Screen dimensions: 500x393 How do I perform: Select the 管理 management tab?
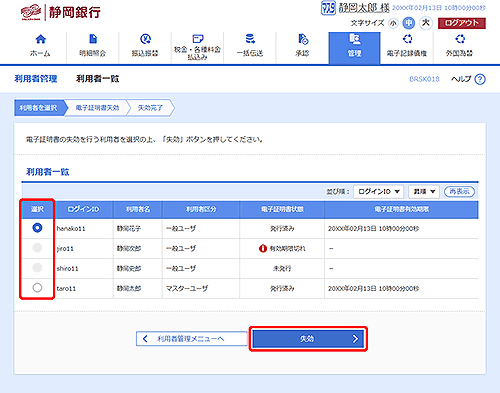pyautogui.click(x=354, y=48)
